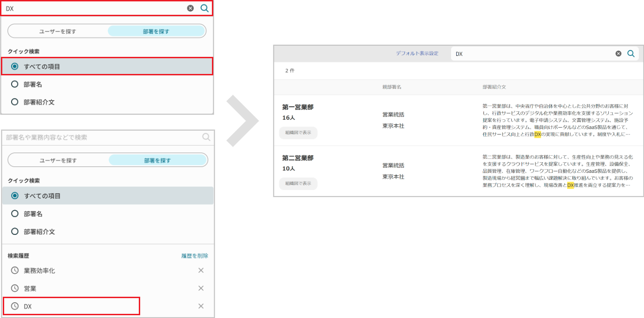This screenshot has width=644, height=318.
Task: Click the clock icon next to DX history entry
Action: (15, 306)
